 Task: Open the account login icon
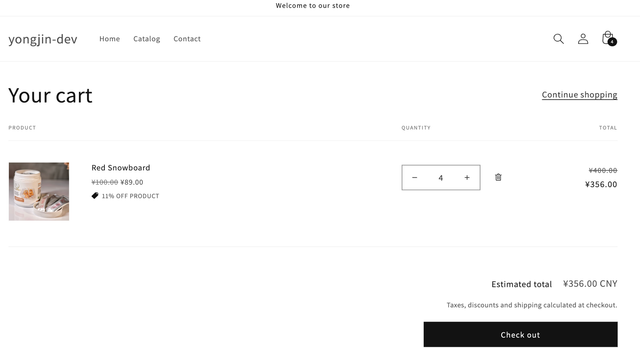583,39
